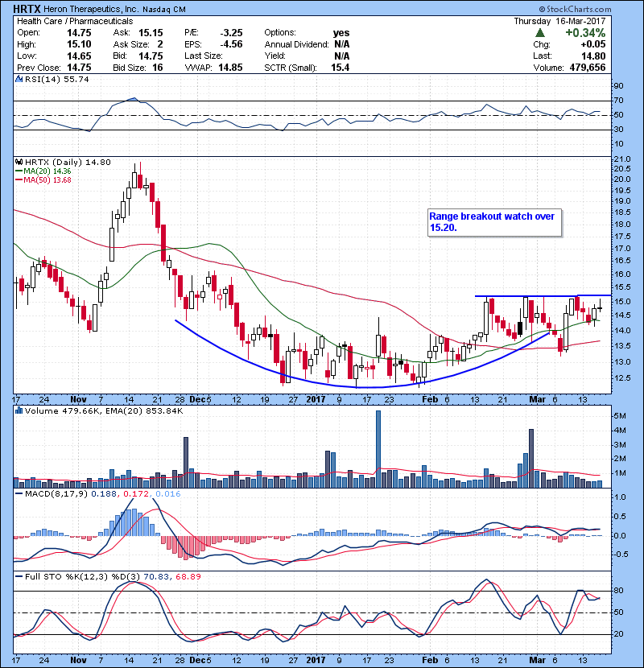Click the MACD signal value 0.172
Viewport: 644px width, 668px height.
pos(137,494)
